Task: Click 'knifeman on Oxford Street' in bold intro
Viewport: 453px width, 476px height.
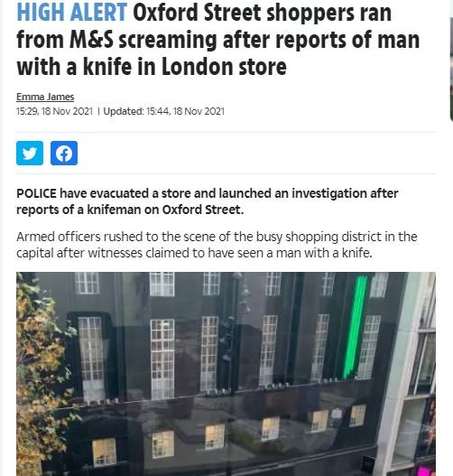Action: point(164,210)
